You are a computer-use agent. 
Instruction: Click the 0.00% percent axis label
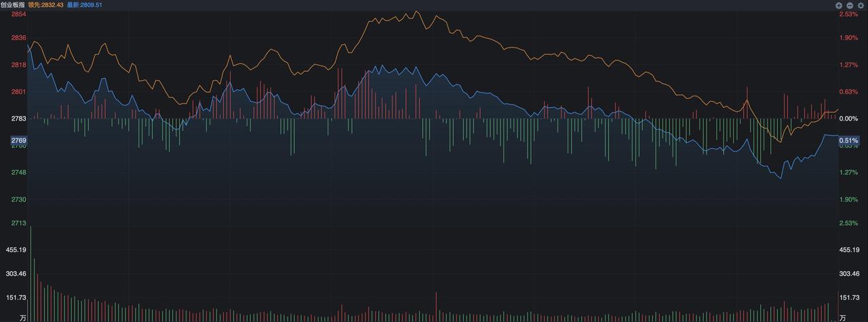click(849, 119)
